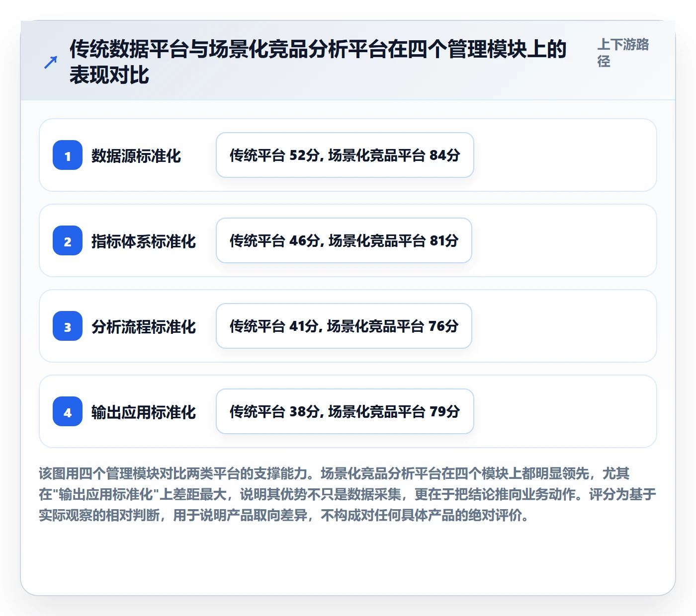
Task: Select the 数据源标准化 label
Action: click(x=136, y=155)
